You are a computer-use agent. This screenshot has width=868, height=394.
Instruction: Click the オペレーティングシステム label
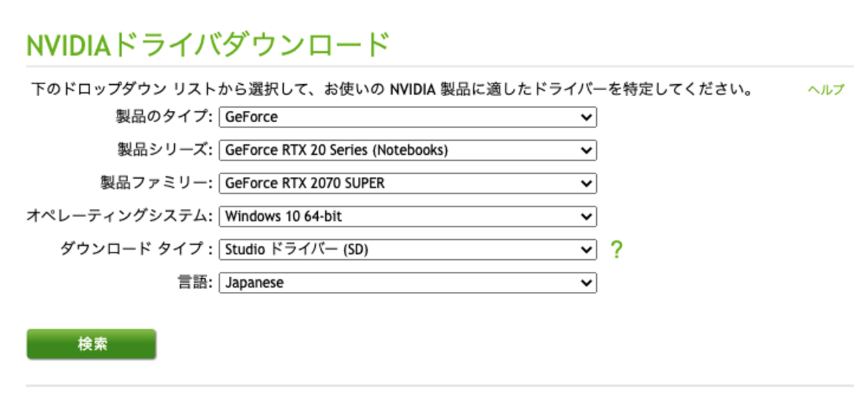[x=120, y=216]
